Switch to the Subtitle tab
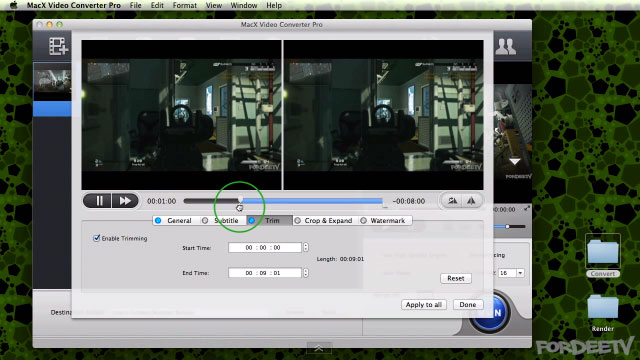Viewport: 640px width, 360px height. (223, 220)
